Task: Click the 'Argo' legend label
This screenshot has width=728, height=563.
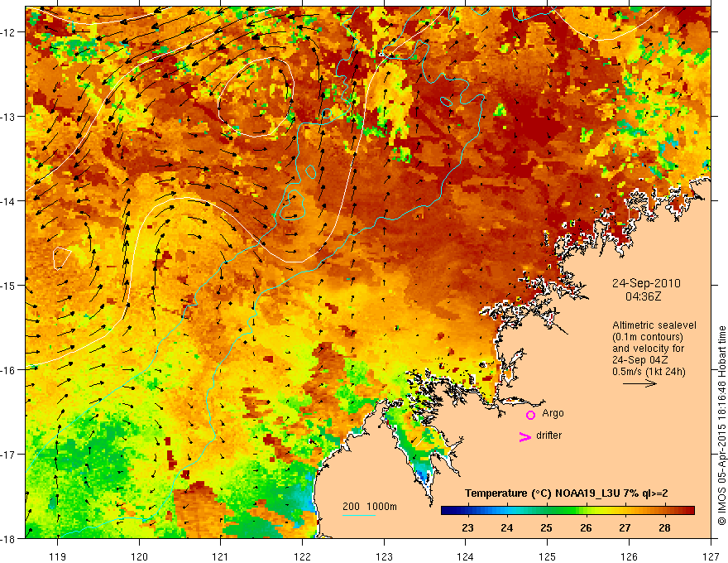Action: coord(553,413)
